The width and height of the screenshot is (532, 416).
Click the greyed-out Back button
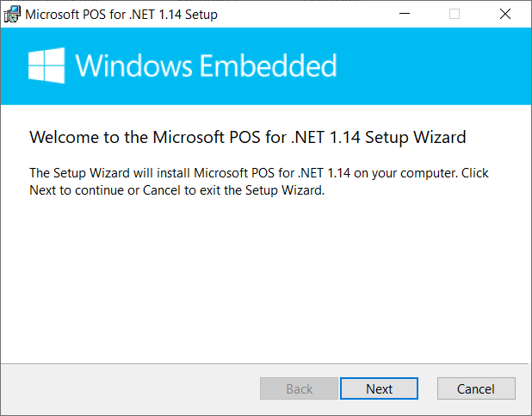299,389
